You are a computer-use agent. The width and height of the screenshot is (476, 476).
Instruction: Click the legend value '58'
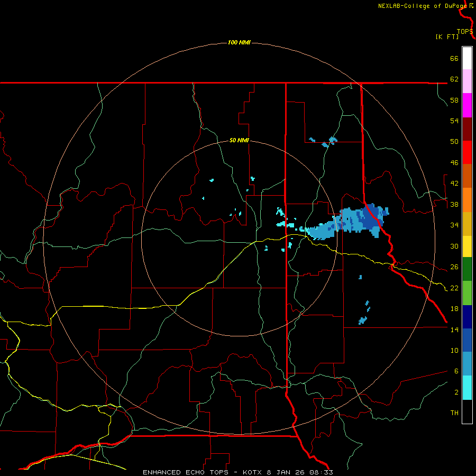click(454, 100)
